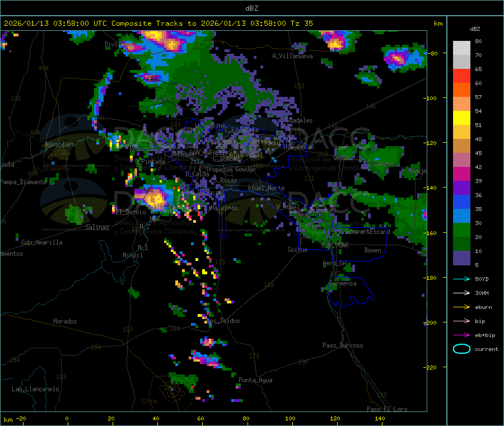504x426 pixels.
Task: Pick the red 60–65 dBZ legend swatch
Action: click(x=461, y=76)
